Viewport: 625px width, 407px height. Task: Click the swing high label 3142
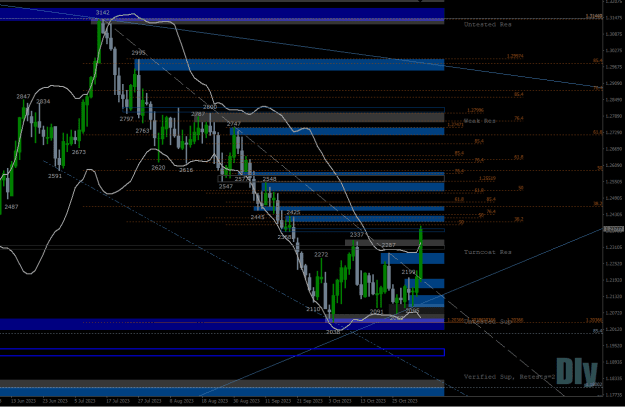click(x=103, y=13)
